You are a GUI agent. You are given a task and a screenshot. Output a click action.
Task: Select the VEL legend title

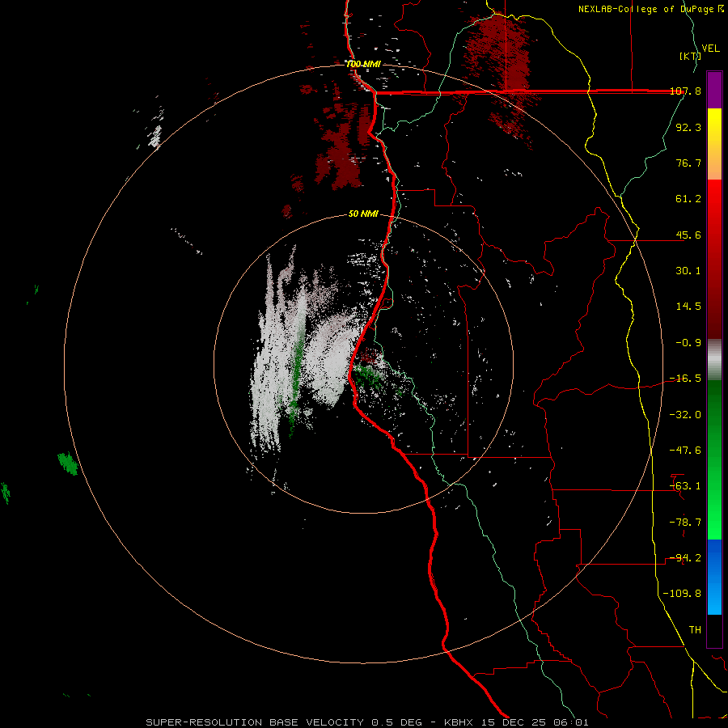coord(710,49)
